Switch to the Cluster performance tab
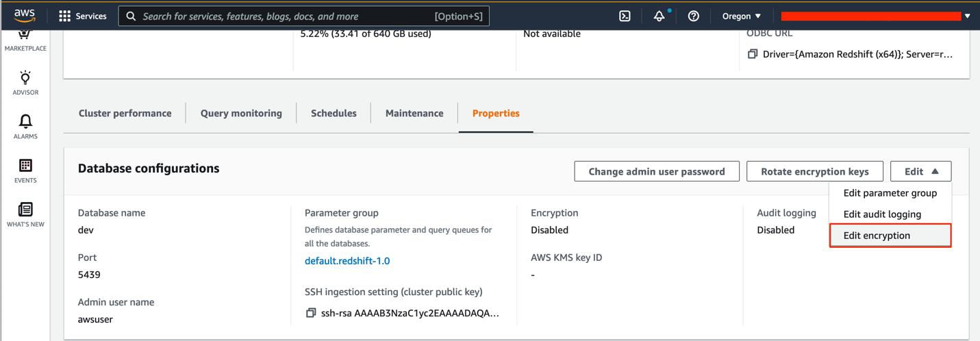 (125, 113)
